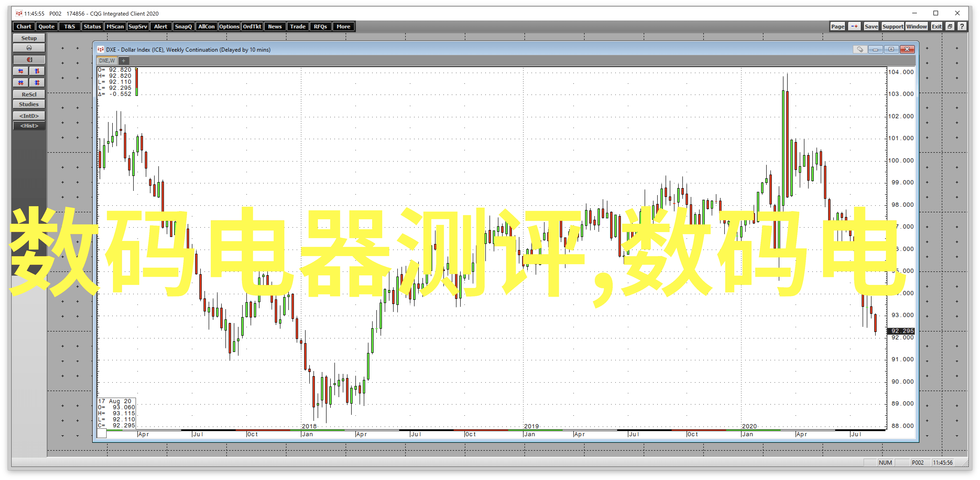Click the Quote tab
The image size is (980, 480).
(x=46, y=26)
